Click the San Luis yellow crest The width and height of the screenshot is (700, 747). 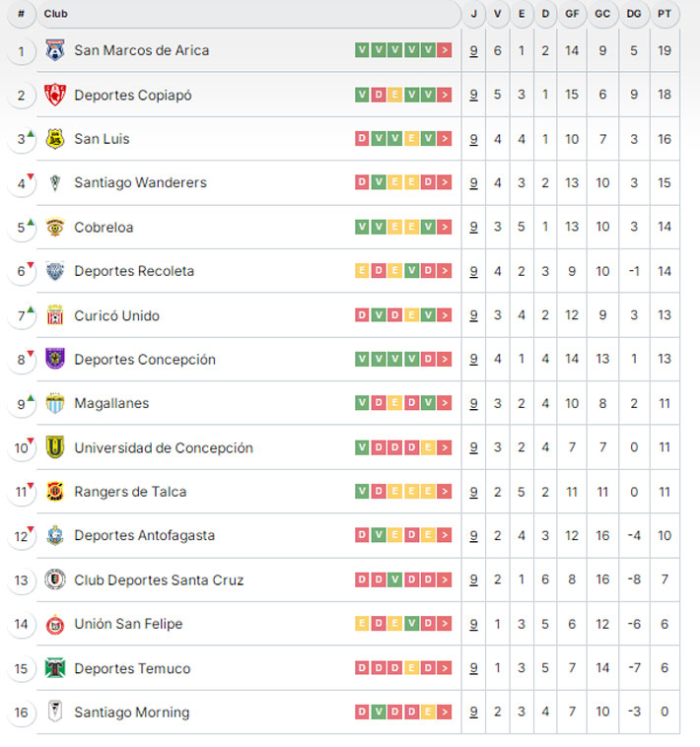coord(55,139)
